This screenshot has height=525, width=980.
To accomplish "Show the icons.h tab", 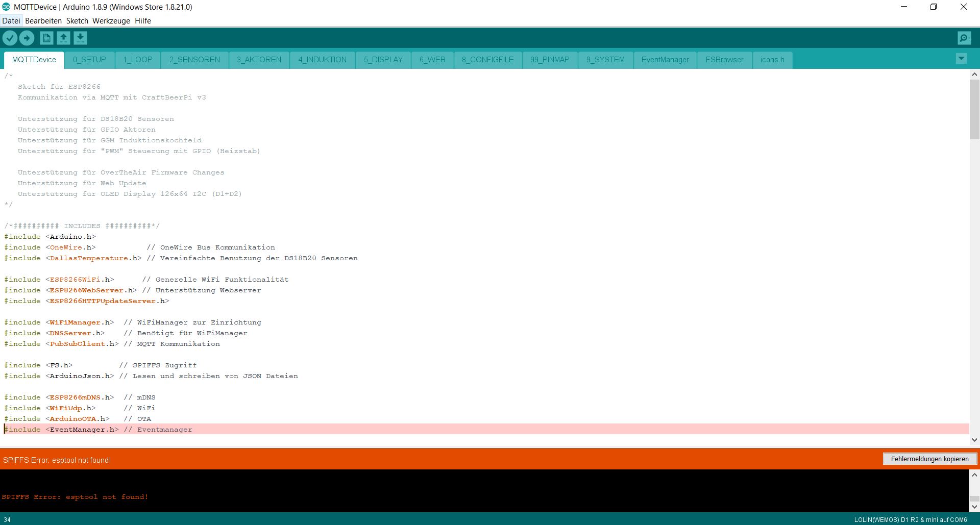I will coord(772,60).
